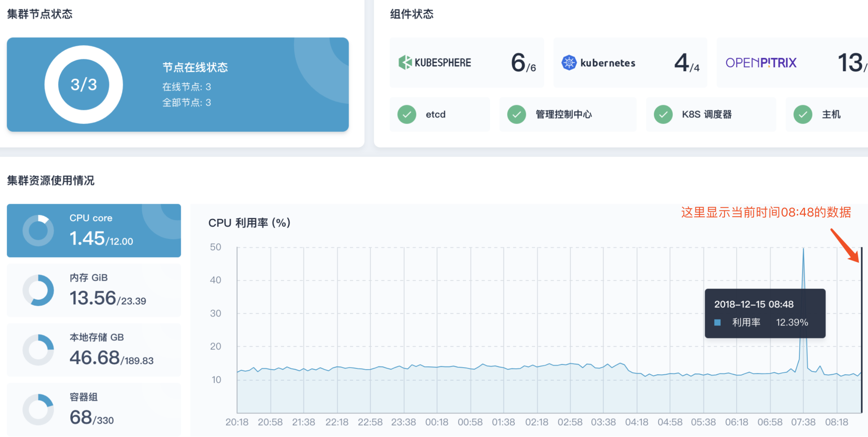Select the K8S 调度器 status label
The height and width of the screenshot is (437, 868).
tap(707, 115)
